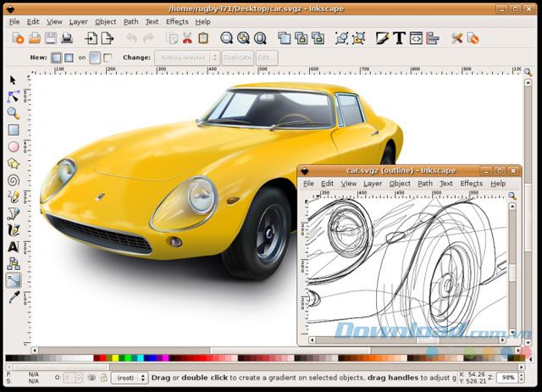Select the Dropper color picker tool
Screen dimensions: 542x392
[14, 297]
